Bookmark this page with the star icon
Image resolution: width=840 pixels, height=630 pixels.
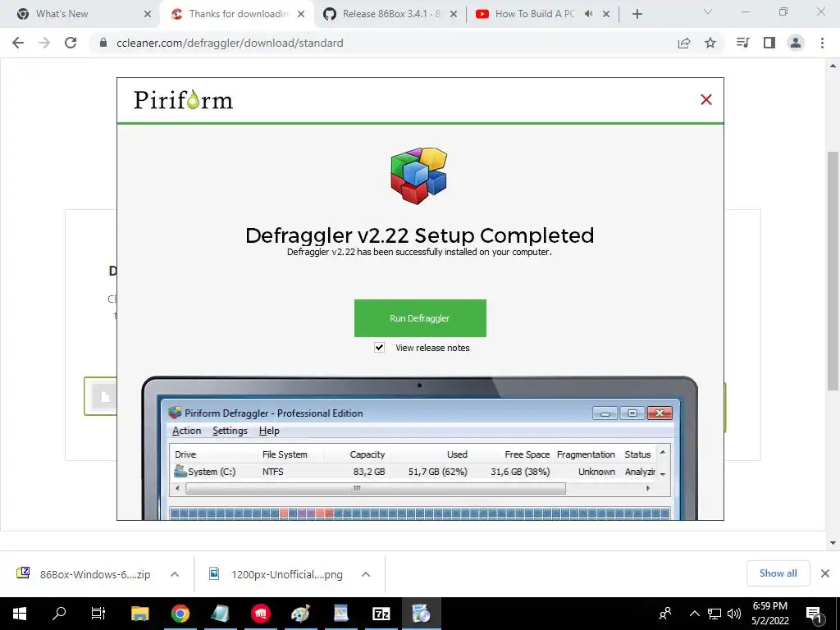710,43
